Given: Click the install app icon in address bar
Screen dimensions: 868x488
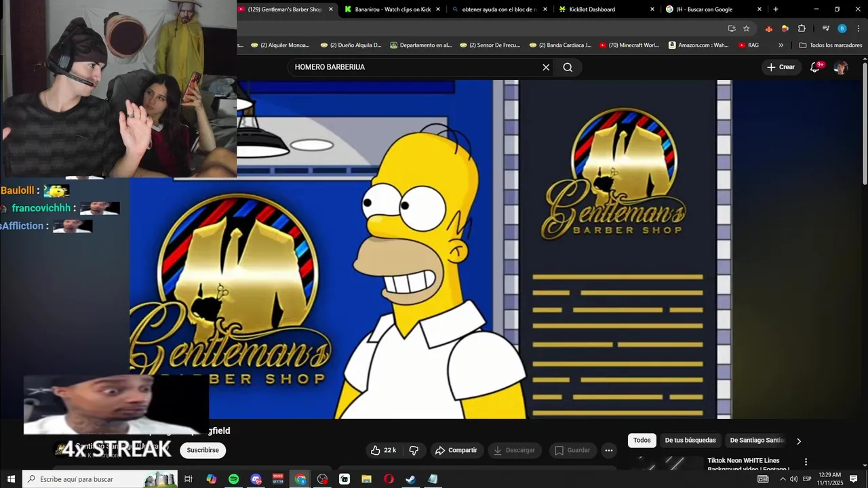Looking at the screenshot, I should 732,28.
